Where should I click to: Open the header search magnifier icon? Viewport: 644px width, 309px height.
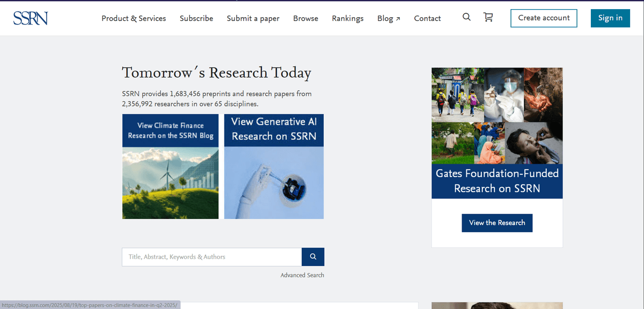tap(466, 17)
